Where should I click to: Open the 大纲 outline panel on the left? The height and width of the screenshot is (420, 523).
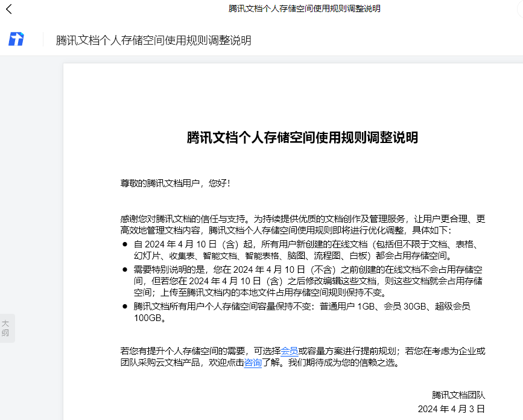click(x=6, y=327)
